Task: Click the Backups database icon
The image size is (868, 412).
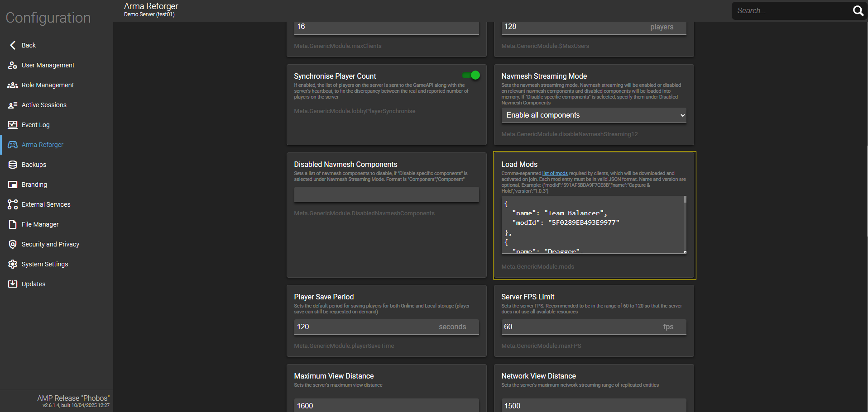Action: click(13, 165)
